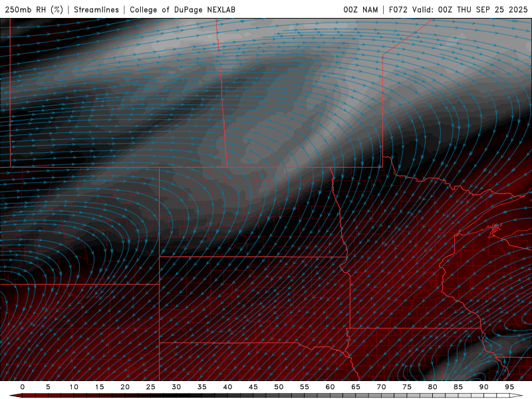Select the "Valid: 00Z THU SEP 25 2025" text
This screenshot has width=532, height=399.
[470, 10]
